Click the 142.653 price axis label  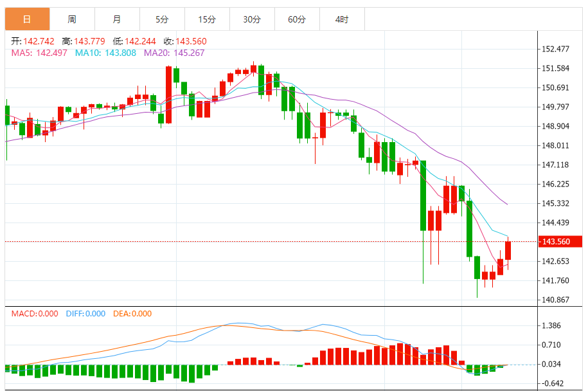tap(555, 261)
